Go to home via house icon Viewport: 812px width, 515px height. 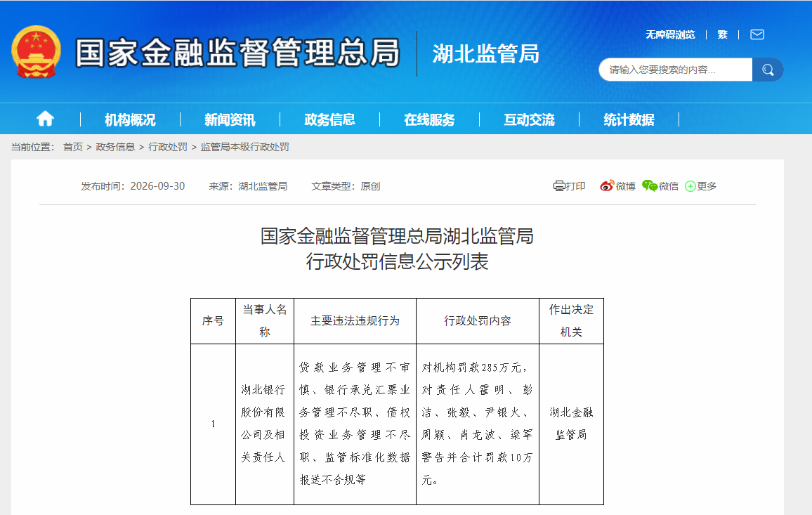[45, 119]
